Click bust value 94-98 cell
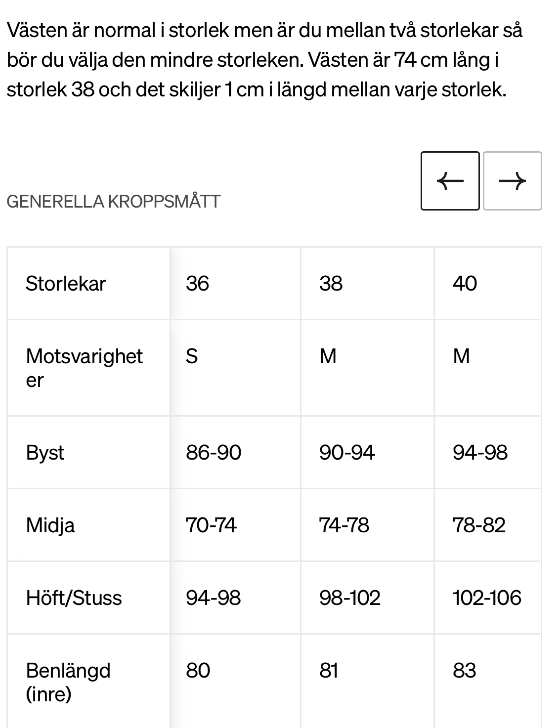 [487, 452]
